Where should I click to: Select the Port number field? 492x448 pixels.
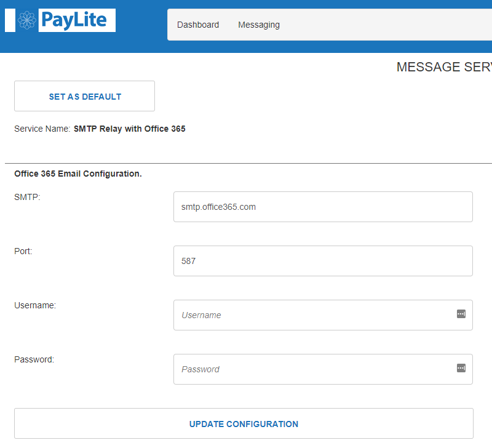click(323, 261)
